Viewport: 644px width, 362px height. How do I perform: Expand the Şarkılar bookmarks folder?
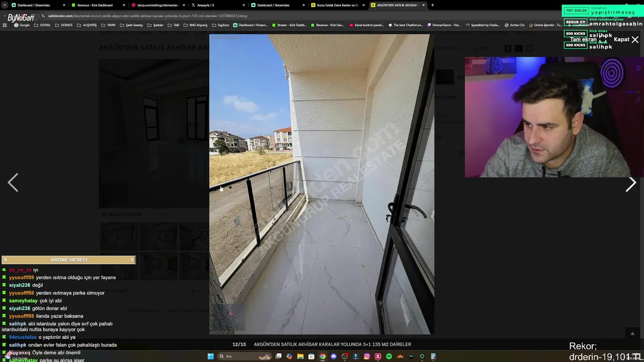pos(155,25)
